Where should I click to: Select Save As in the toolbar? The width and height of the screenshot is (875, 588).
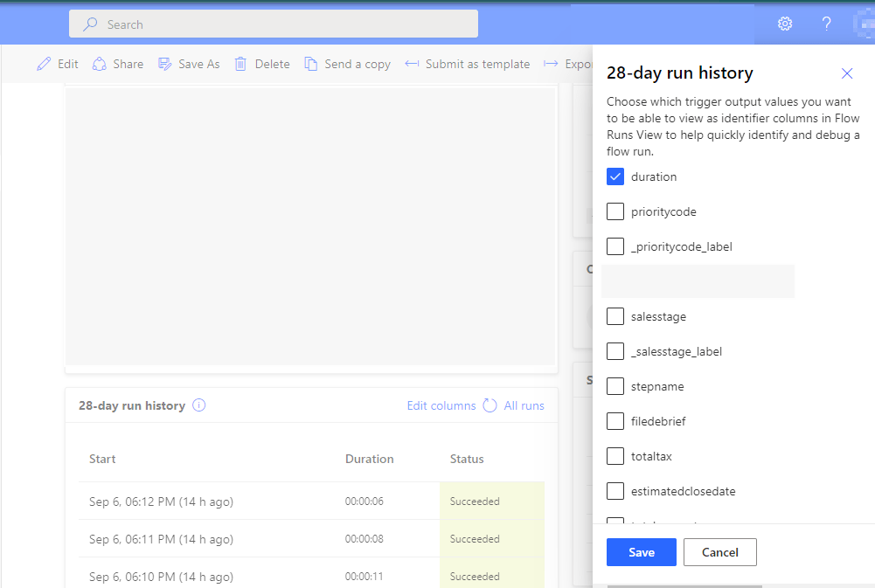(x=189, y=64)
